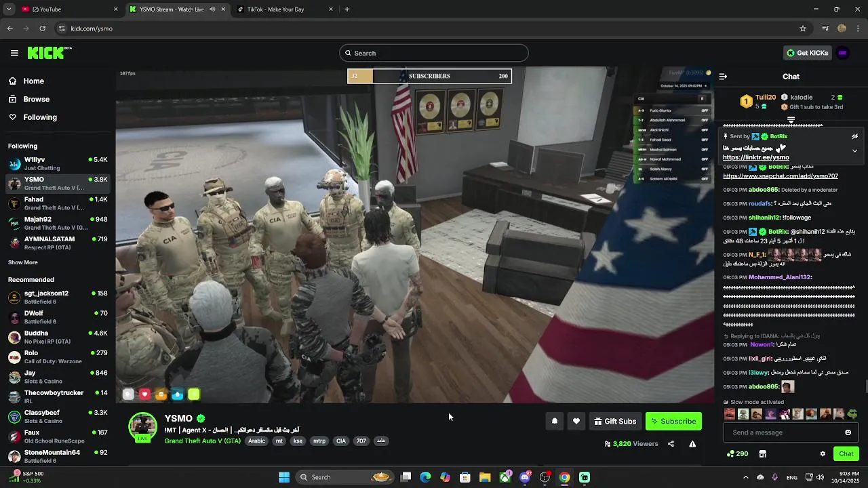Viewport: 868px width, 488px height.
Task: Open the user profile avatar menu
Action: point(843,53)
